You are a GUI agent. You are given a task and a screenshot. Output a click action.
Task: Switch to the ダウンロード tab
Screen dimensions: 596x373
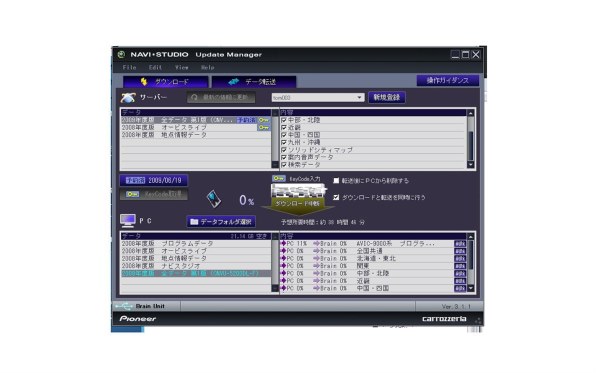pyautogui.click(x=165, y=82)
